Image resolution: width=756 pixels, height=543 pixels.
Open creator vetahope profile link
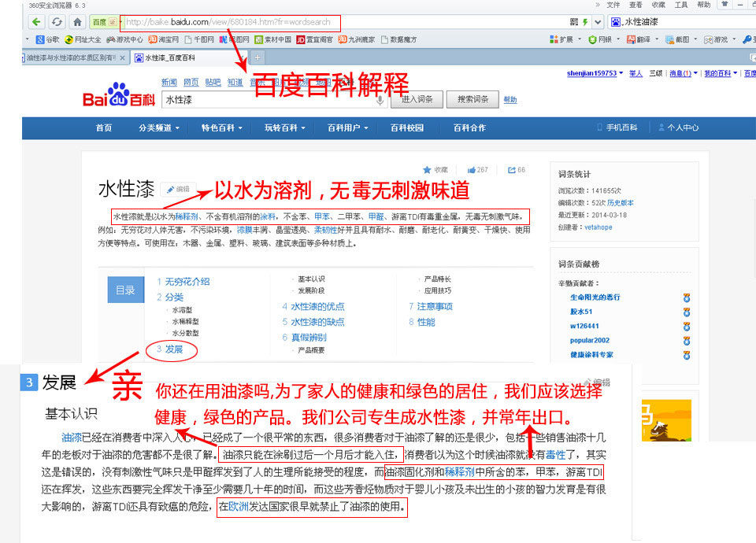tap(598, 227)
